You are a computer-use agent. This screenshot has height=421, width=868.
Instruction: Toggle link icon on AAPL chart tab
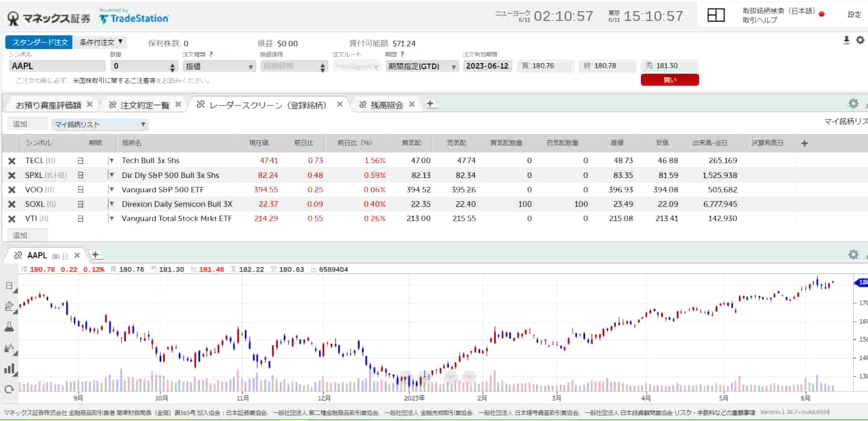[18, 255]
